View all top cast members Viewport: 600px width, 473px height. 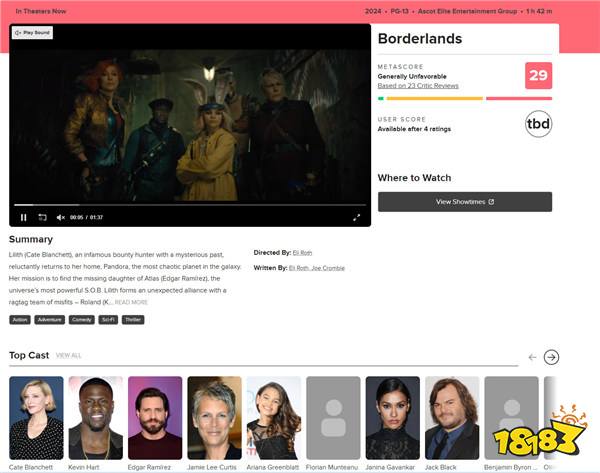[68, 356]
